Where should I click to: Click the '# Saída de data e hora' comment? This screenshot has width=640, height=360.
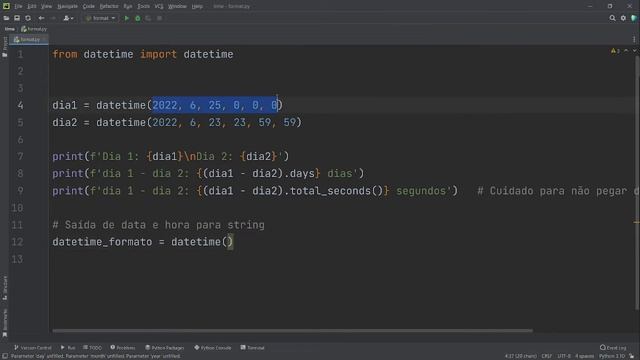tap(158, 225)
